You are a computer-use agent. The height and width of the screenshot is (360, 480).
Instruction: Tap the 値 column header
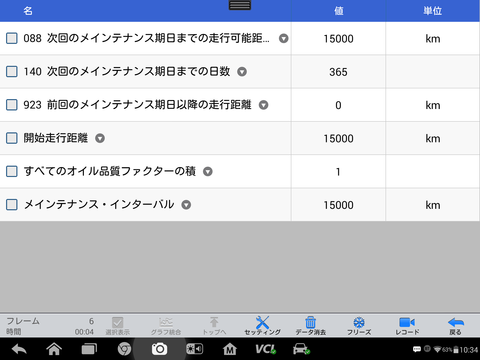339,11
